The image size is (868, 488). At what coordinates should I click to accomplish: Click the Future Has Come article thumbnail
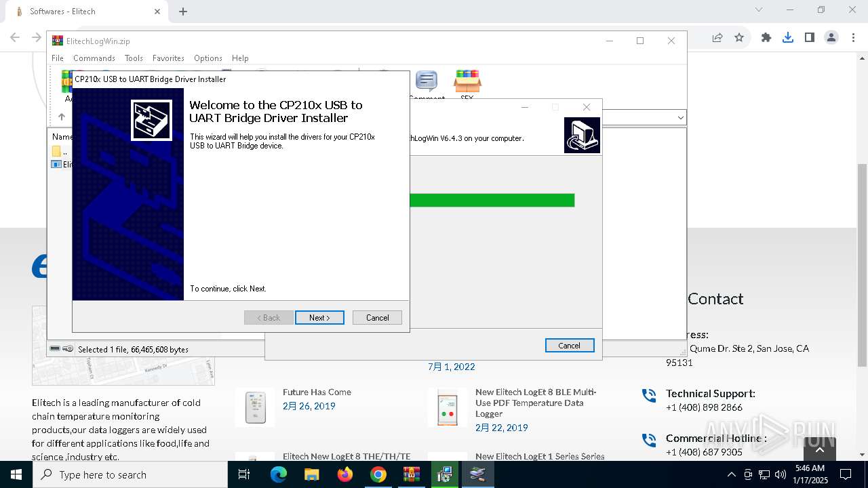[256, 407]
